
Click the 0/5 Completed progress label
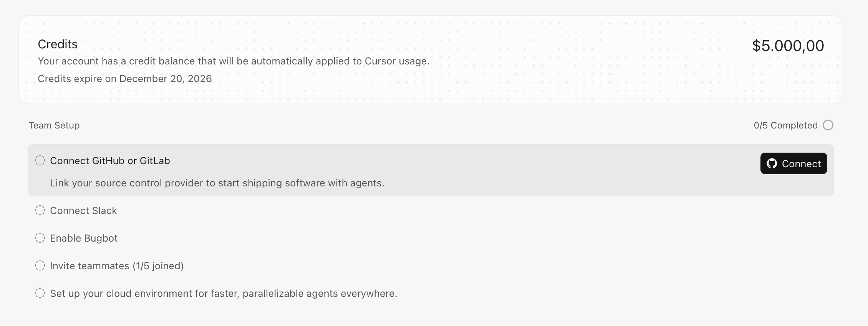[x=785, y=125]
